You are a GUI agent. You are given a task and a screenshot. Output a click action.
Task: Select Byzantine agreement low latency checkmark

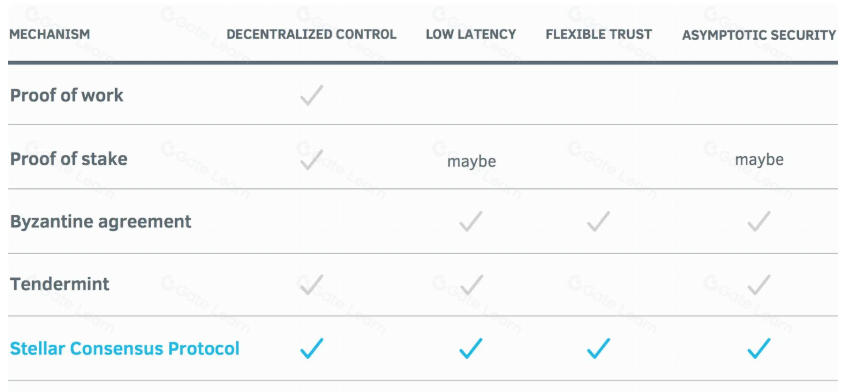tap(470, 221)
